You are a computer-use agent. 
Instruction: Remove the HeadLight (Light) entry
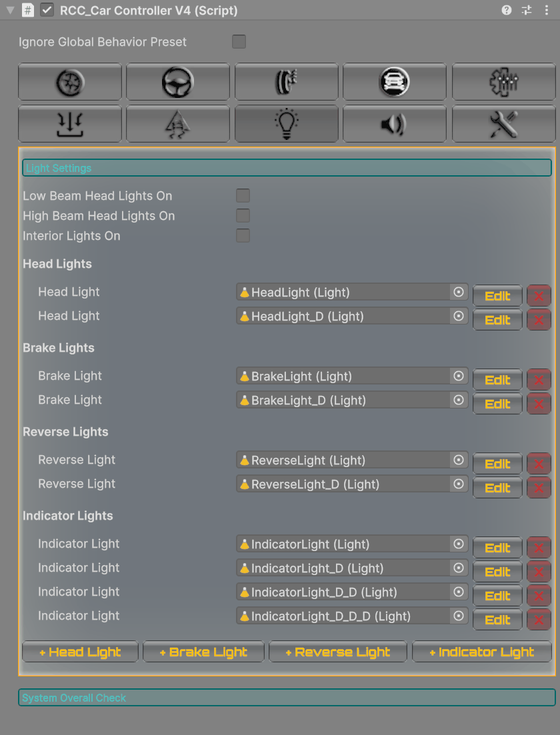pyautogui.click(x=539, y=296)
